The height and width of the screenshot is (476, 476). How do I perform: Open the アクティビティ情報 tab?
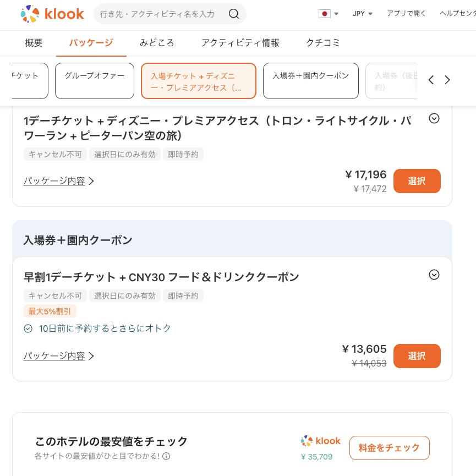click(x=240, y=42)
